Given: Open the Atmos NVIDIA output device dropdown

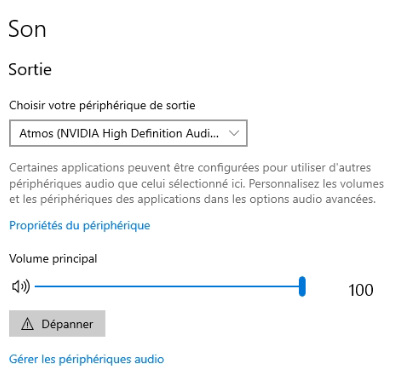Looking at the screenshot, I should [x=128, y=133].
